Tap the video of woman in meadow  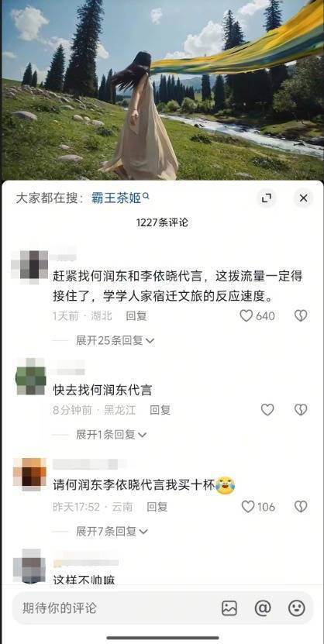[x=162, y=90]
